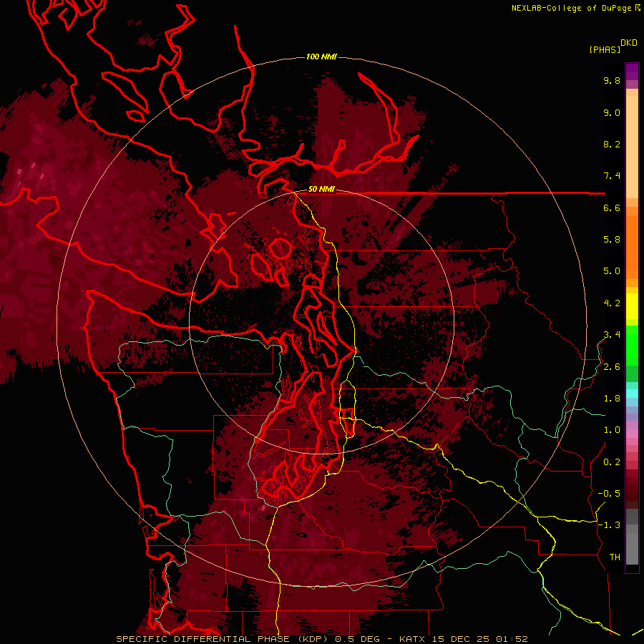
Task: Click the 01:52 timestamp in caption
Action: pyautogui.click(x=512, y=639)
